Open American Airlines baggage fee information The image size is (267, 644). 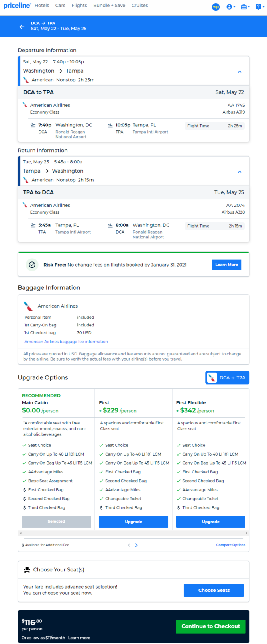click(66, 342)
